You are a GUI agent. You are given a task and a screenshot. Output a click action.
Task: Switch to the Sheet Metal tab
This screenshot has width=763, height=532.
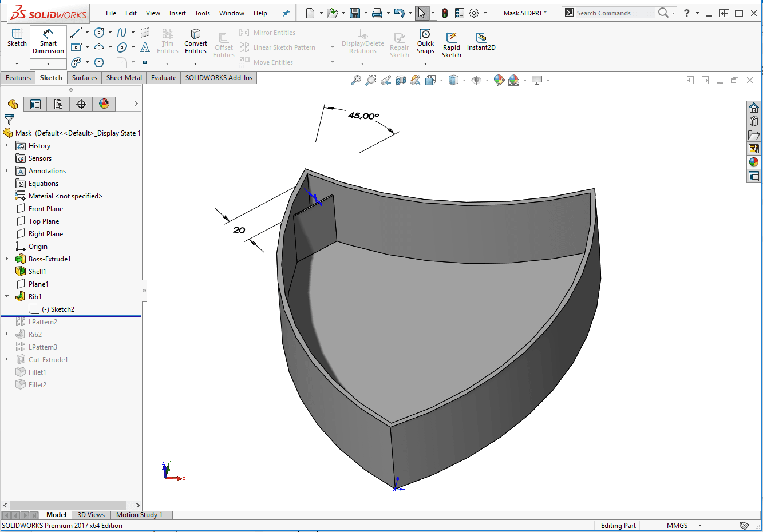(124, 78)
